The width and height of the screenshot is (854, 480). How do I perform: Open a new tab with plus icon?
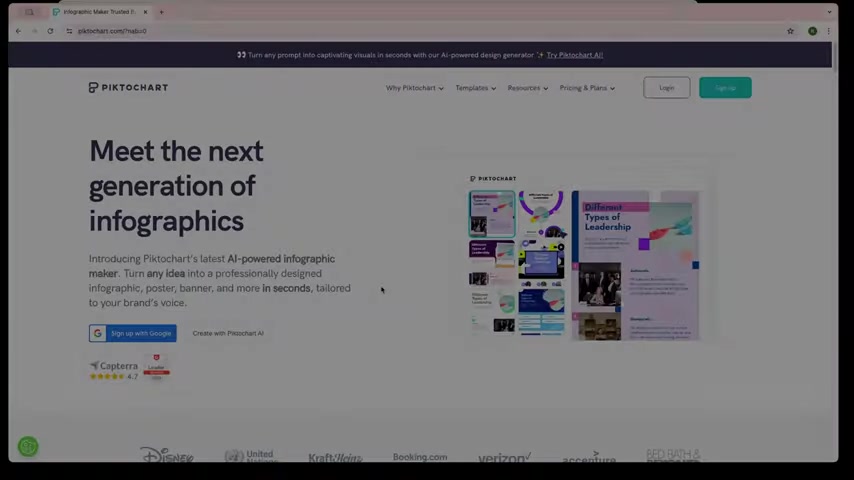tap(161, 12)
